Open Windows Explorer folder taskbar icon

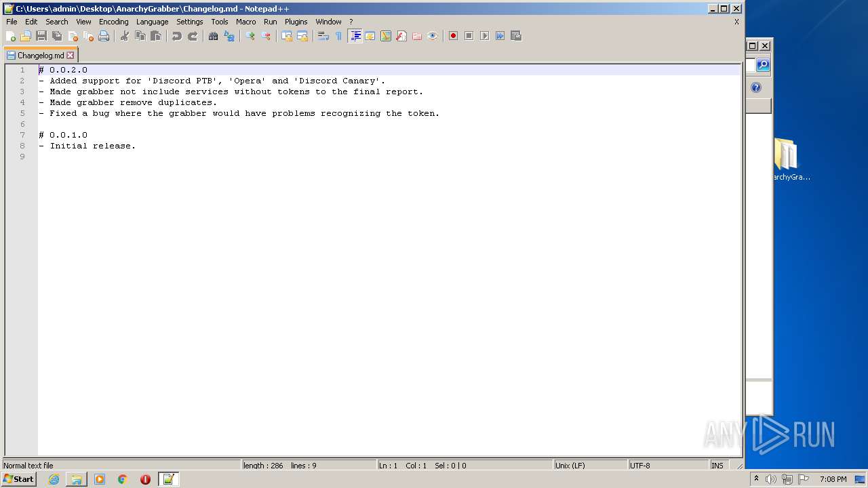[77, 479]
